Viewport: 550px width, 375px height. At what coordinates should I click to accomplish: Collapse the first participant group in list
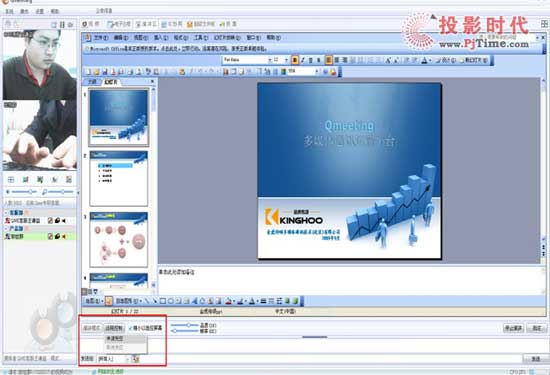[6, 213]
